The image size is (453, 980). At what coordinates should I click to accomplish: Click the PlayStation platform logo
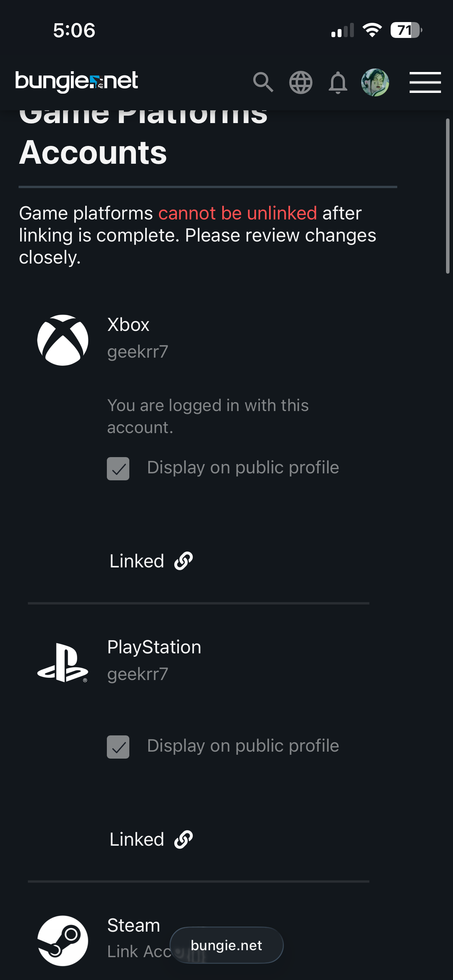(x=63, y=663)
